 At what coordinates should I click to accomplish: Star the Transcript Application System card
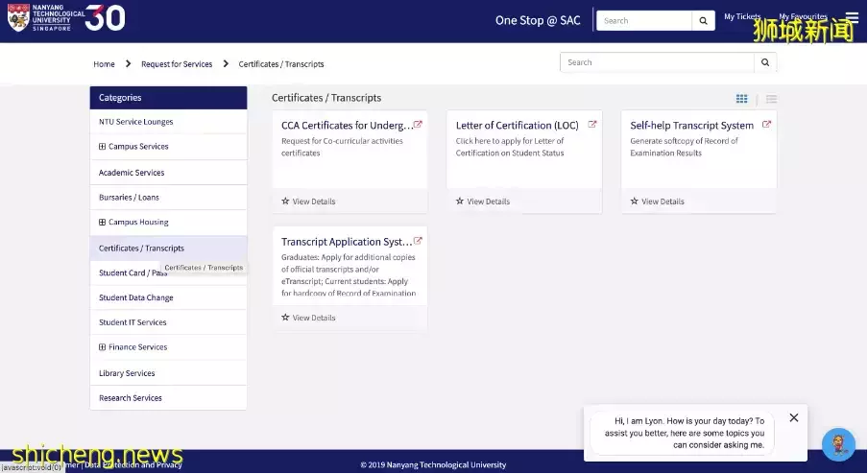point(285,318)
